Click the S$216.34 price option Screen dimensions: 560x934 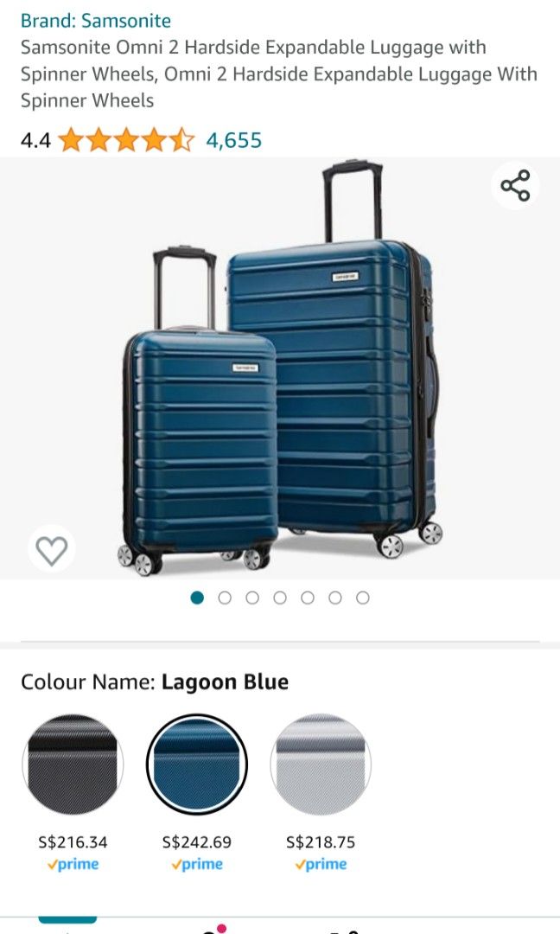point(73,841)
